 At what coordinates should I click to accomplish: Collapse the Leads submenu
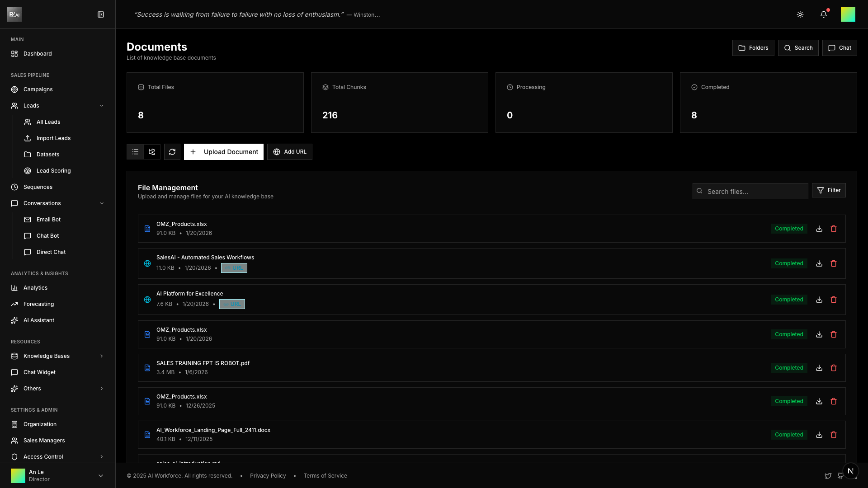pyautogui.click(x=102, y=106)
